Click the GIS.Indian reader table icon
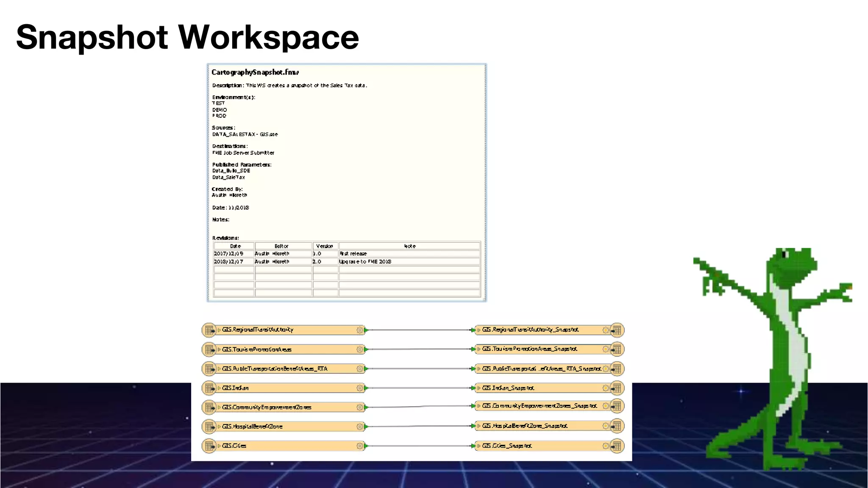Viewport: 868px width, 488px height. click(x=209, y=388)
